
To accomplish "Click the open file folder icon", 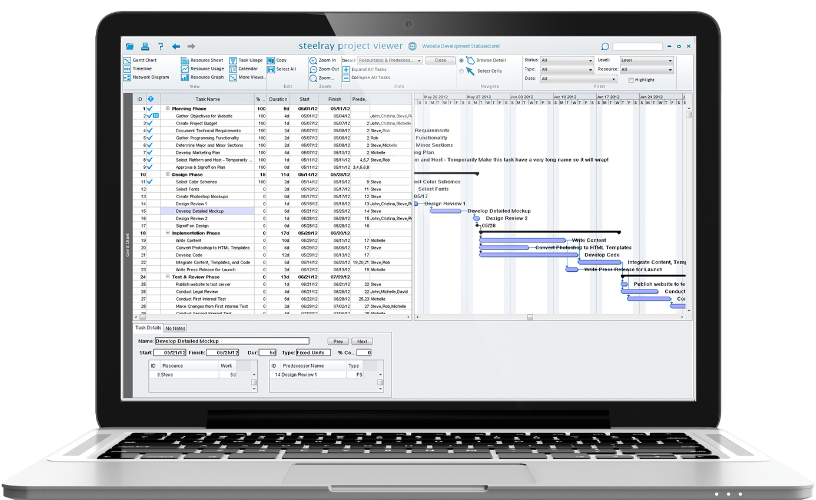I will click(x=130, y=46).
